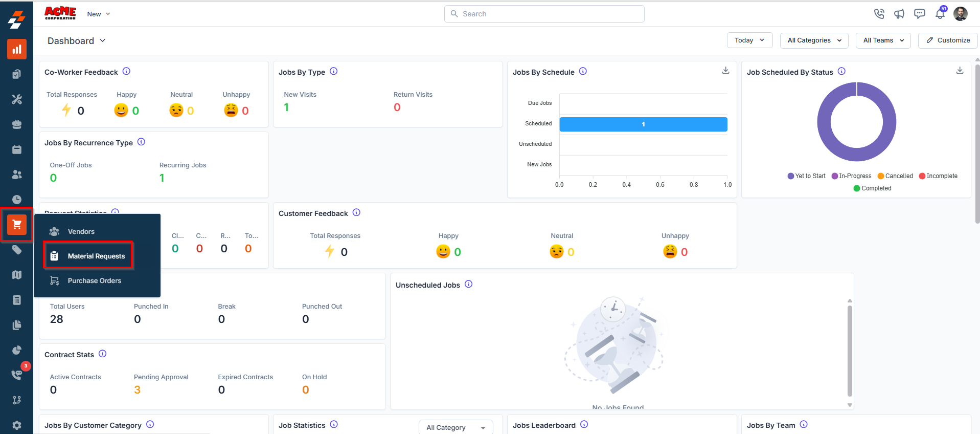980x434 pixels.
Task: Open the notifications bell icon
Action: click(x=940, y=14)
